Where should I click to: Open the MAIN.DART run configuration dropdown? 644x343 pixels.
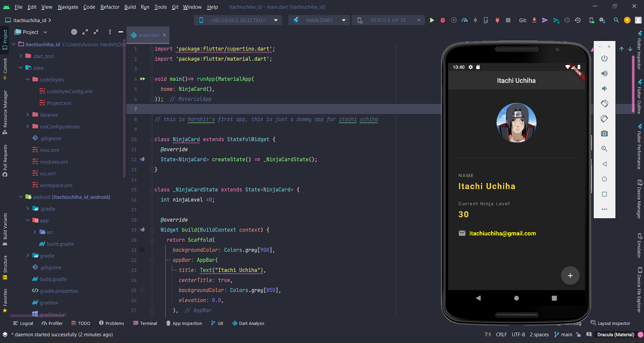[319, 20]
